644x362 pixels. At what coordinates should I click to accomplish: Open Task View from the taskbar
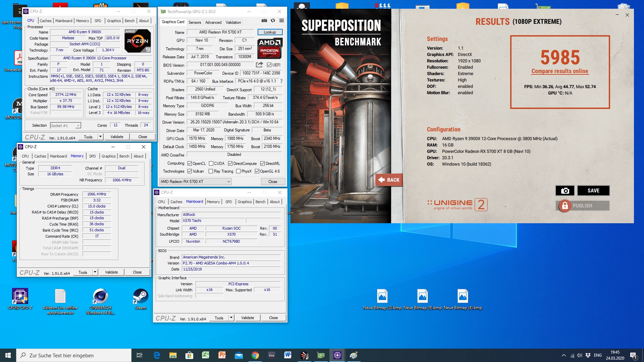(x=140, y=355)
